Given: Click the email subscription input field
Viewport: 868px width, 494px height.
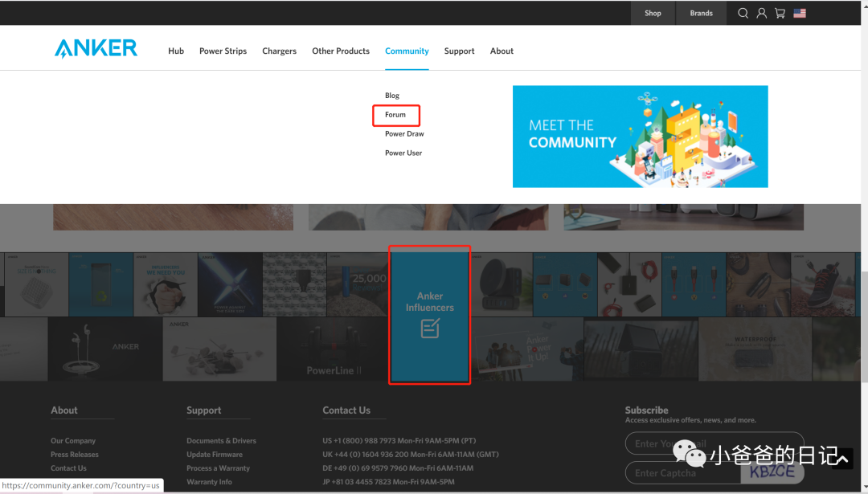Looking at the screenshot, I should pyautogui.click(x=714, y=443).
